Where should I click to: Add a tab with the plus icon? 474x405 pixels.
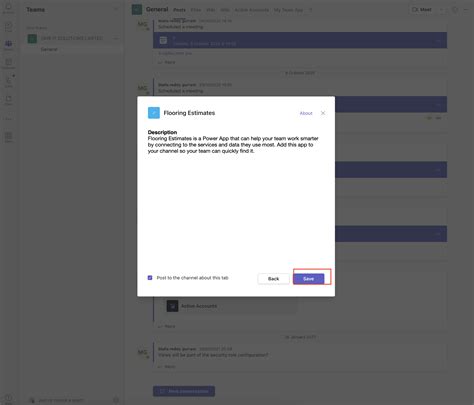click(x=311, y=10)
